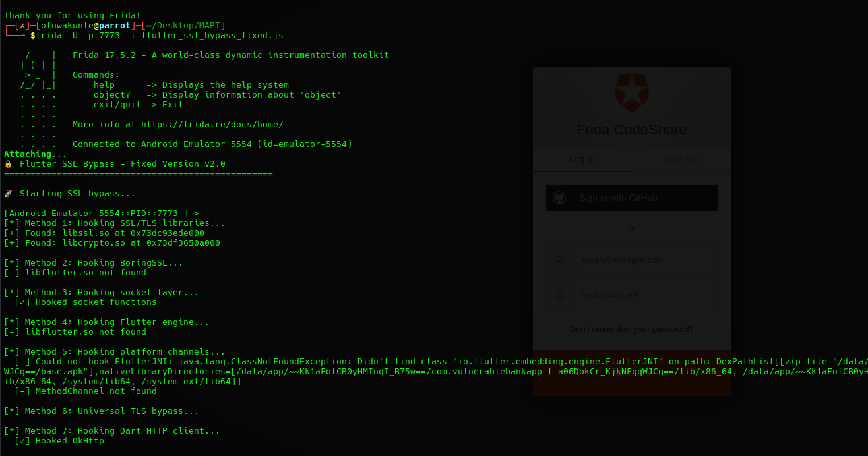This screenshot has height=456, width=868.
Task: Click the frida -U -p 7773 command line
Action: 160,36
